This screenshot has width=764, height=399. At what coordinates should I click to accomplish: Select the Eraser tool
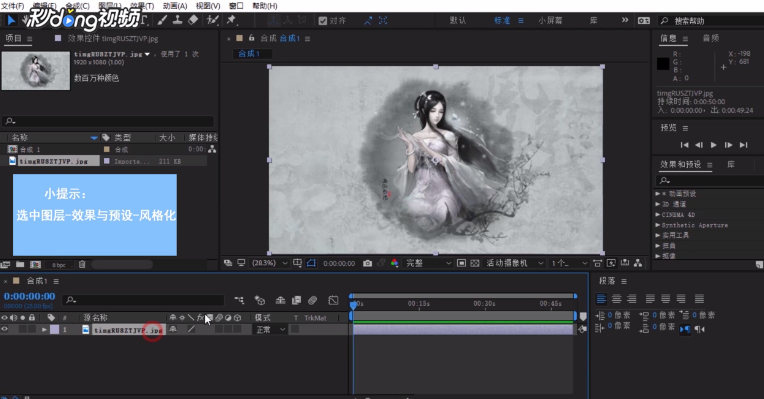(193, 20)
